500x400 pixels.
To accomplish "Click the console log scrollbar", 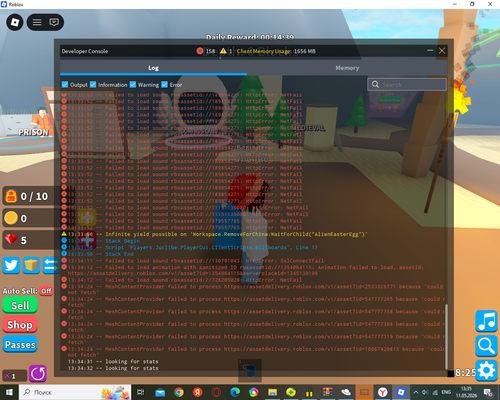I will tap(446, 336).
